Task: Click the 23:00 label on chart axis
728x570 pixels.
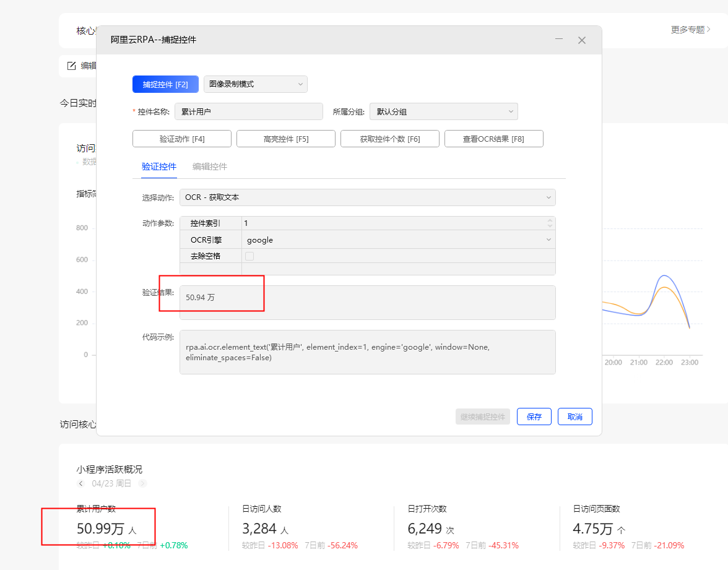Action: coord(690,363)
